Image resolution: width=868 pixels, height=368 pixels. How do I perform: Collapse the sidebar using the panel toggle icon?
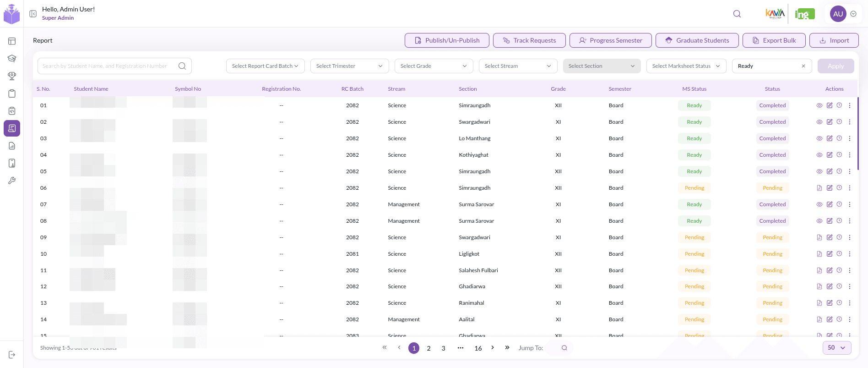coord(33,14)
